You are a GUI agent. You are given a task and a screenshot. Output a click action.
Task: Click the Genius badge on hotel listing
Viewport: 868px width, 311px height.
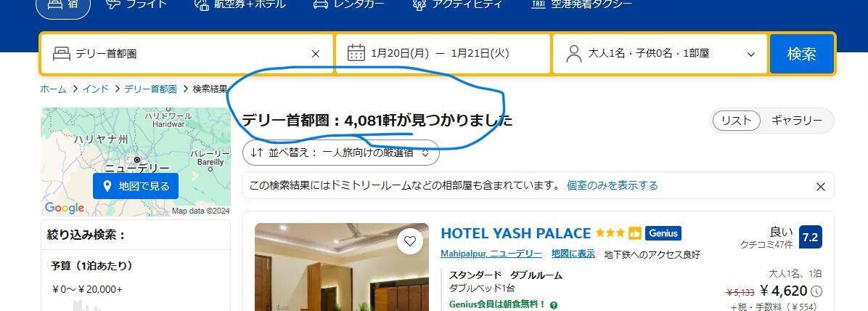pos(663,233)
